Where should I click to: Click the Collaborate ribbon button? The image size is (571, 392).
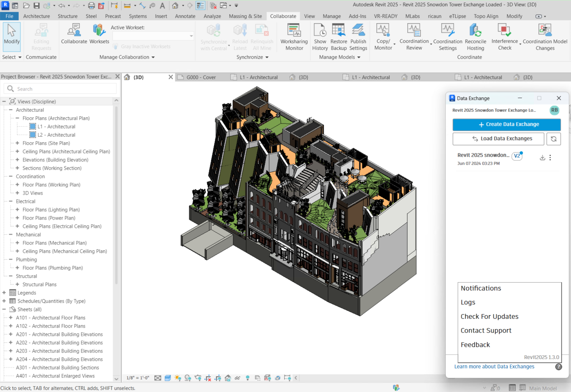point(74,31)
